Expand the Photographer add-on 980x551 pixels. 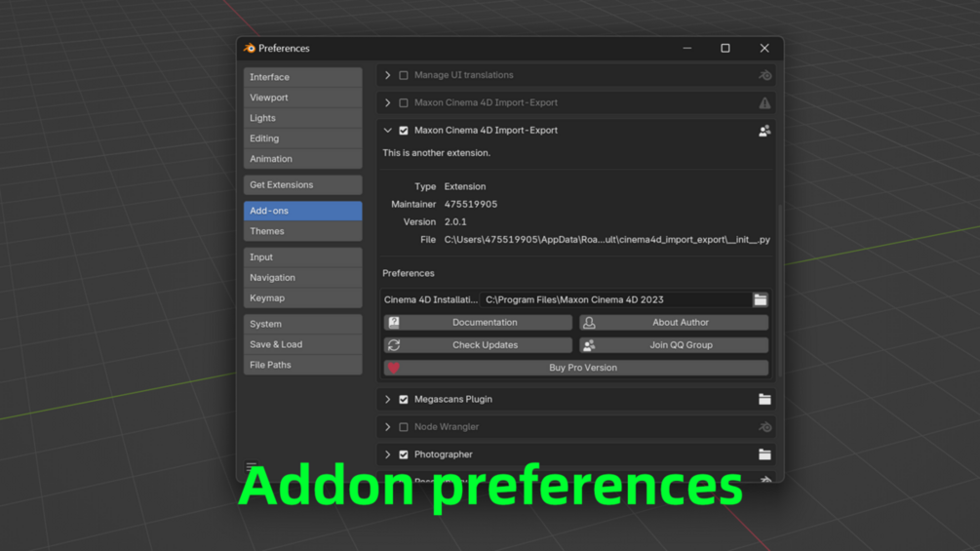[x=387, y=454]
